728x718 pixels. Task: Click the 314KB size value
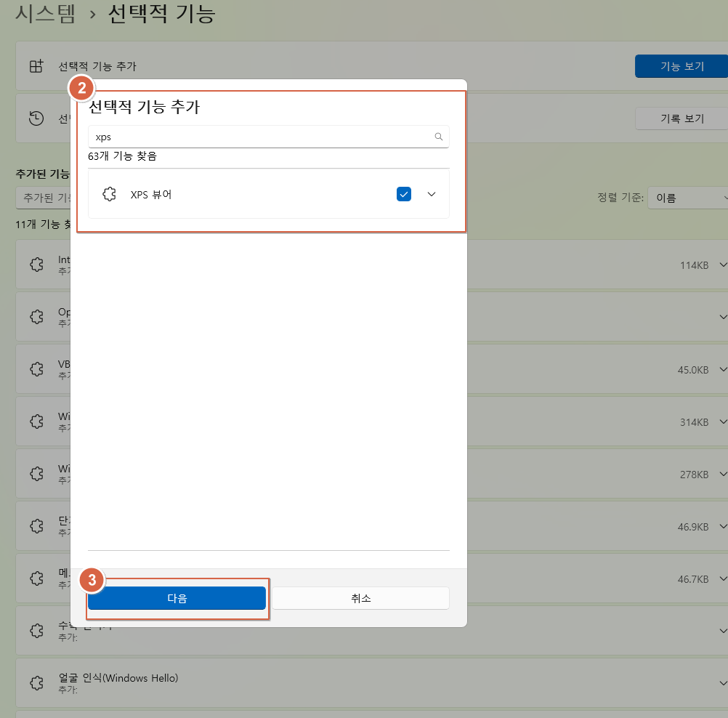pos(694,422)
